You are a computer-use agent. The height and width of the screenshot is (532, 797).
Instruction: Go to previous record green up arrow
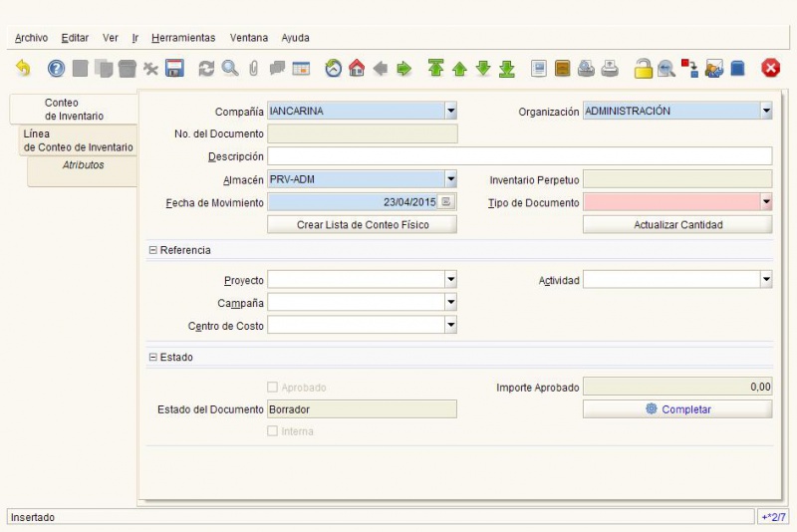click(x=459, y=68)
